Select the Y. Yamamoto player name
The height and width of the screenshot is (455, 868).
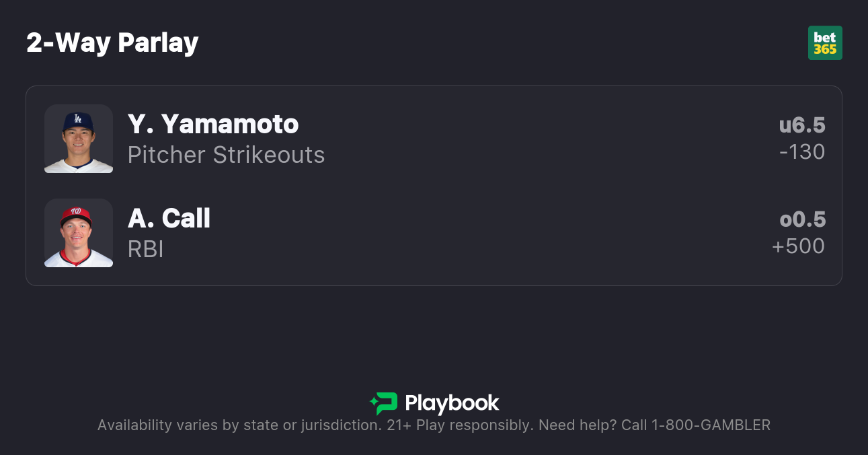(213, 124)
